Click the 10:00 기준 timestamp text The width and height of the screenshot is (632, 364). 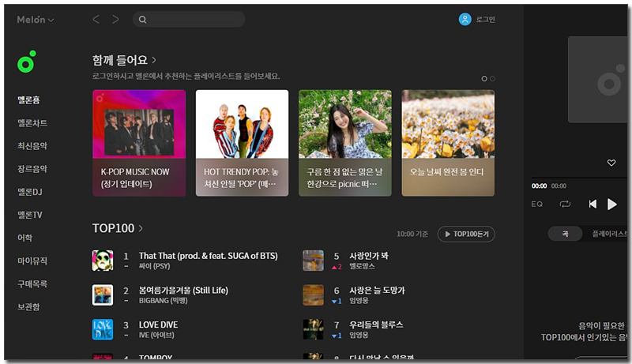(412, 234)
